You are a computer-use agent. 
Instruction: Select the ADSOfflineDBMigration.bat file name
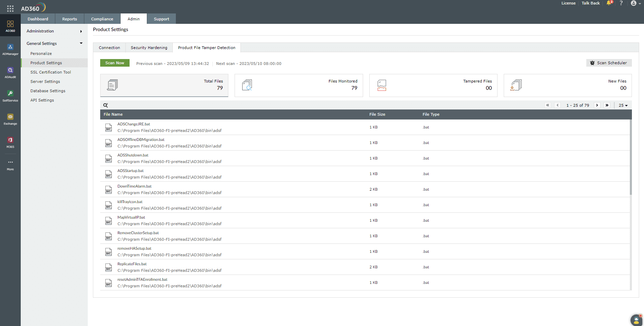pos(141,140)
